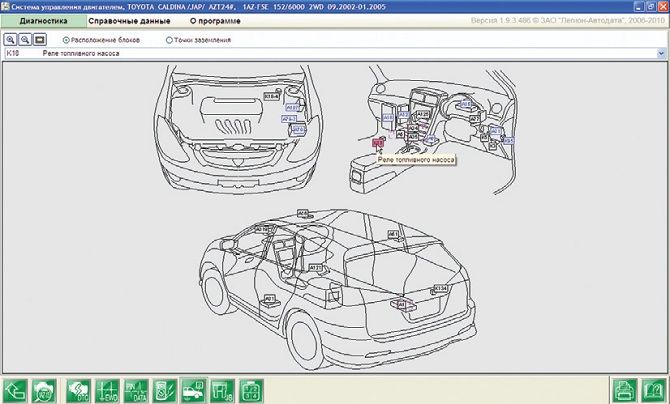Open the connector pinout 1234 icon
670x404 pixels.
(251, 391)
